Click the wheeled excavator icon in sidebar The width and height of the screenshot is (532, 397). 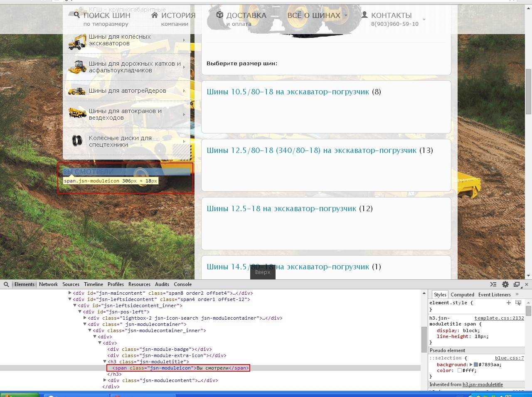[77, 42]
